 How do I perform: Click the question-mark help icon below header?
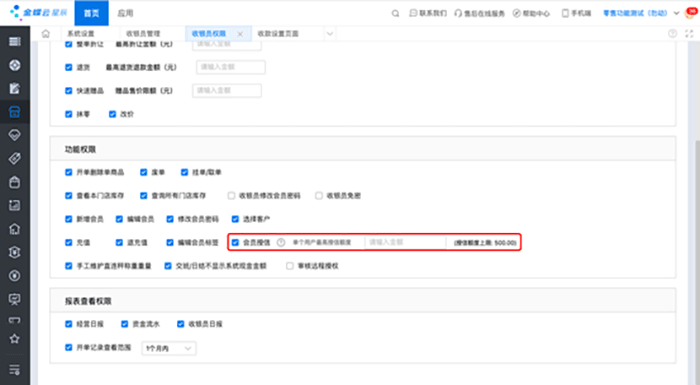click(672, 33)
